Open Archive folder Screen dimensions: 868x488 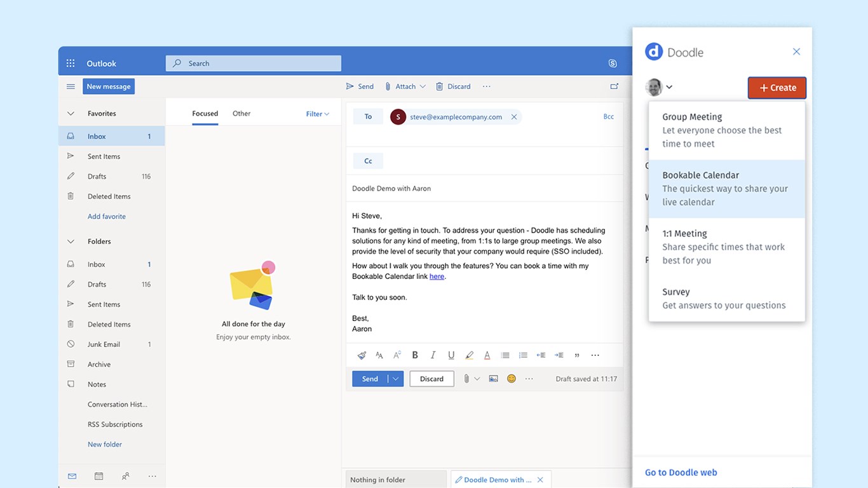pyautogui.click(x=111, y=364)
